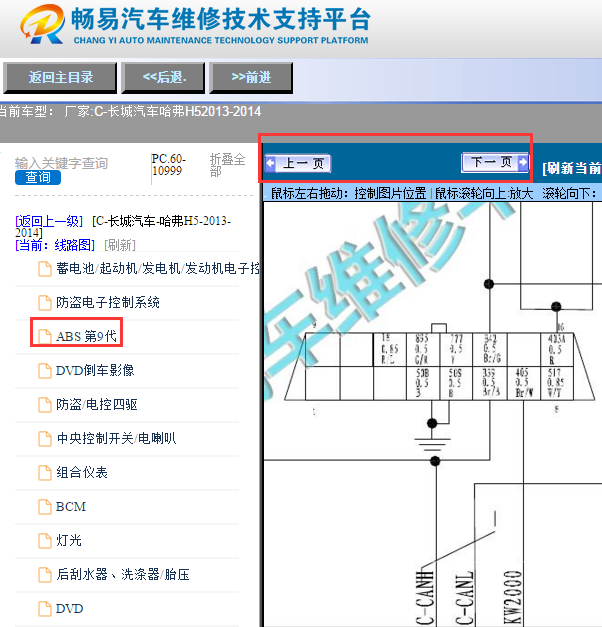Viewport: 602px width, 627px height.
Task: Click the document icon beside DVD倒车影像
Action: tap(45, 371)
